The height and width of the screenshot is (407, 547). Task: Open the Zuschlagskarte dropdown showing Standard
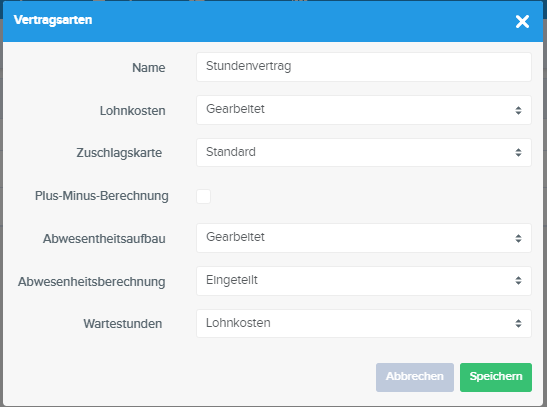point(364,152)
